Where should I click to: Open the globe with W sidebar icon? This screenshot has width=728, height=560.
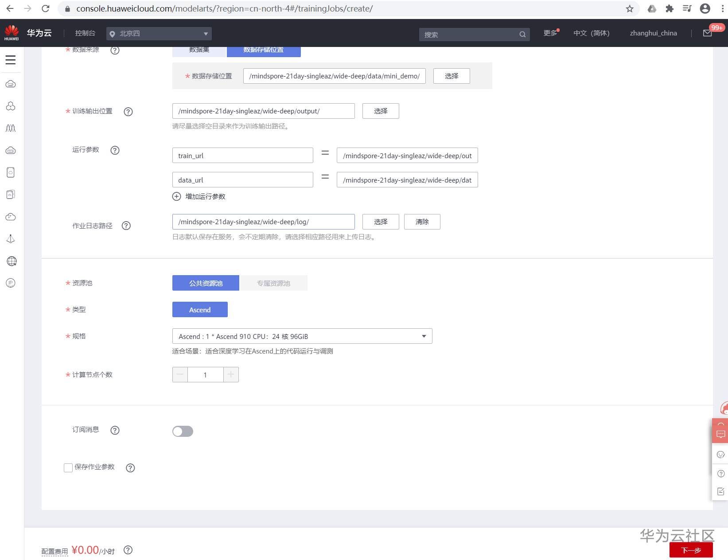coord(12,261)
